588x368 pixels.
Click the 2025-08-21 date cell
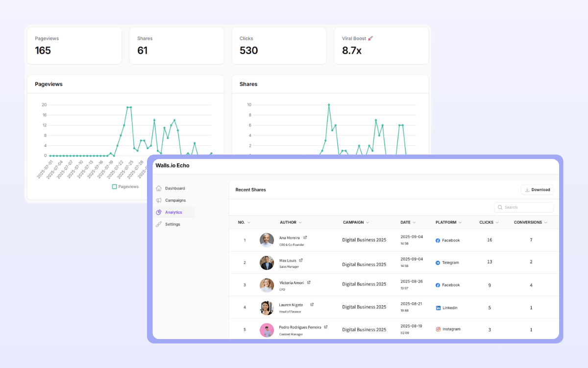point(412,304)
